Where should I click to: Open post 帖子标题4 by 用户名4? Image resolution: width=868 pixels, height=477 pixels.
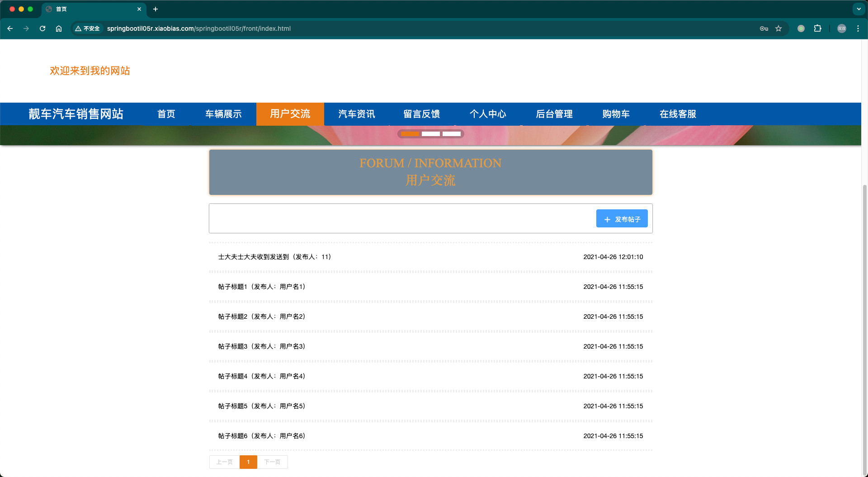point(430,376)
